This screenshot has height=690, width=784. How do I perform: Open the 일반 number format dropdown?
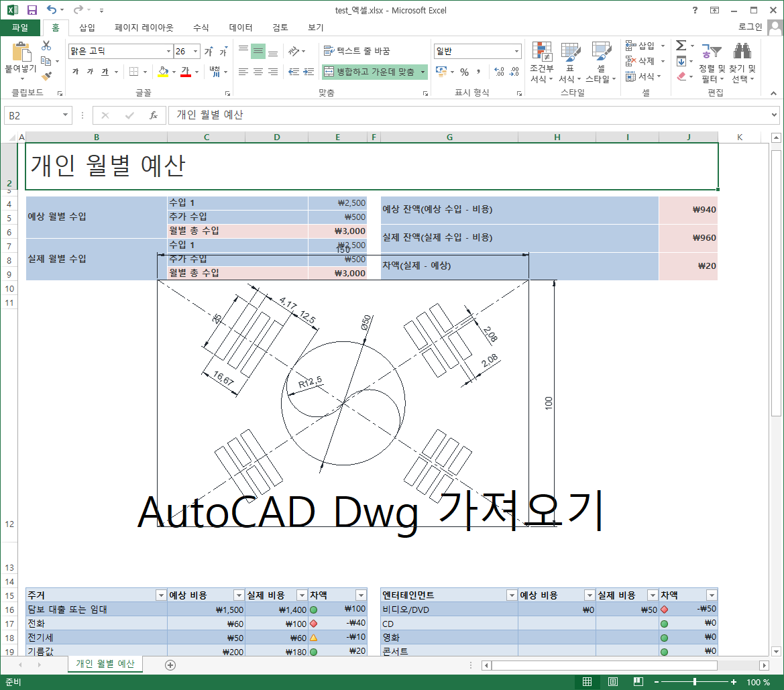(516, 51)
